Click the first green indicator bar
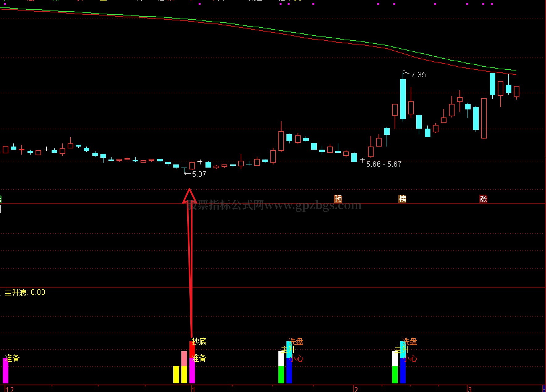The width and height of the screenshot is (546, 392). (281, 374)
